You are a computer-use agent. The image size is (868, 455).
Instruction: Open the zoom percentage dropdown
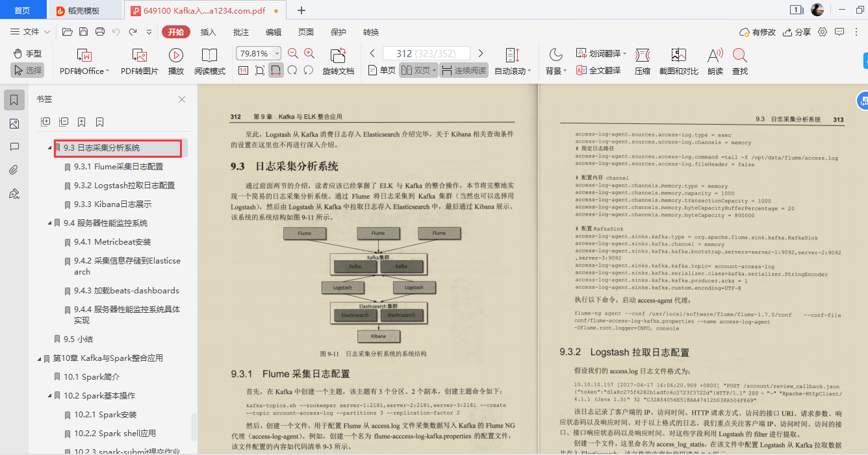276,53
